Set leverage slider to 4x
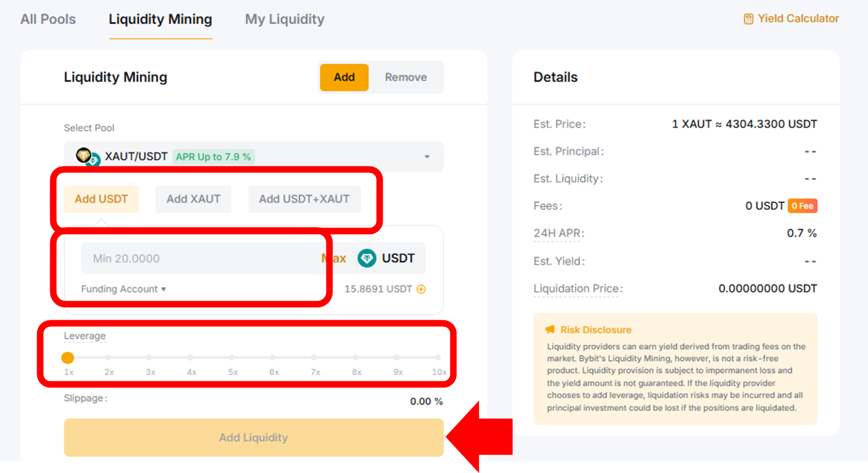Viewport: 868px width, 473px height. 191,358
